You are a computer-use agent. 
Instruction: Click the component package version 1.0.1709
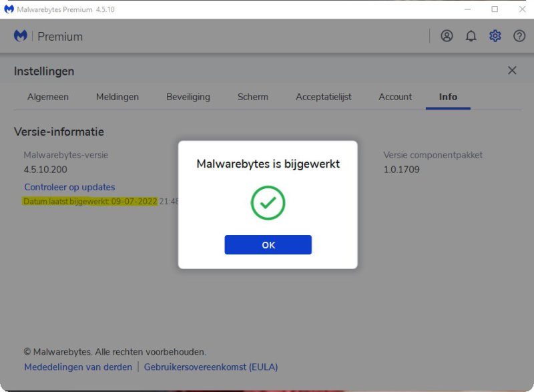click(x=402, y=170)
